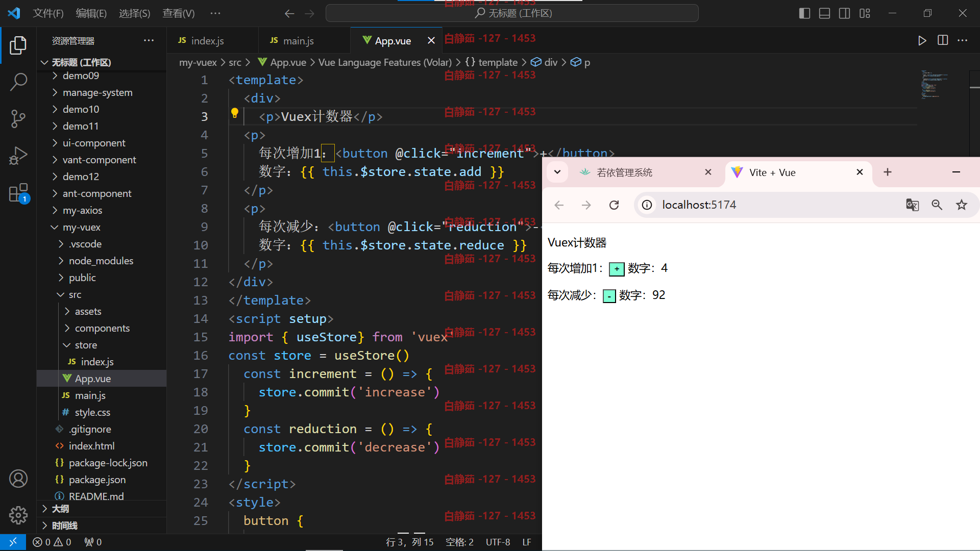Switch to the main.js editor tab
980x551 pixels.
tap(304, 41)
